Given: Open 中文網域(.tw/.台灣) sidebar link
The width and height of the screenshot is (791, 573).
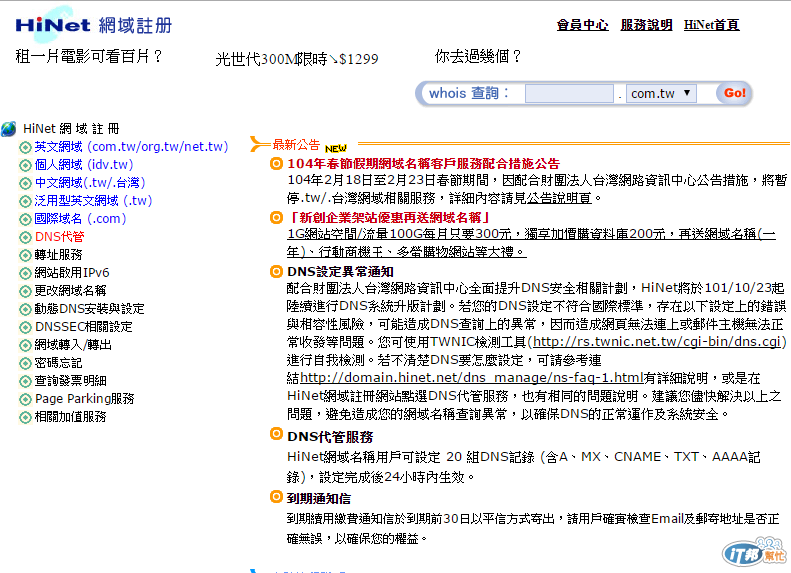Looking at the screenshot, I should coord(90,183).
